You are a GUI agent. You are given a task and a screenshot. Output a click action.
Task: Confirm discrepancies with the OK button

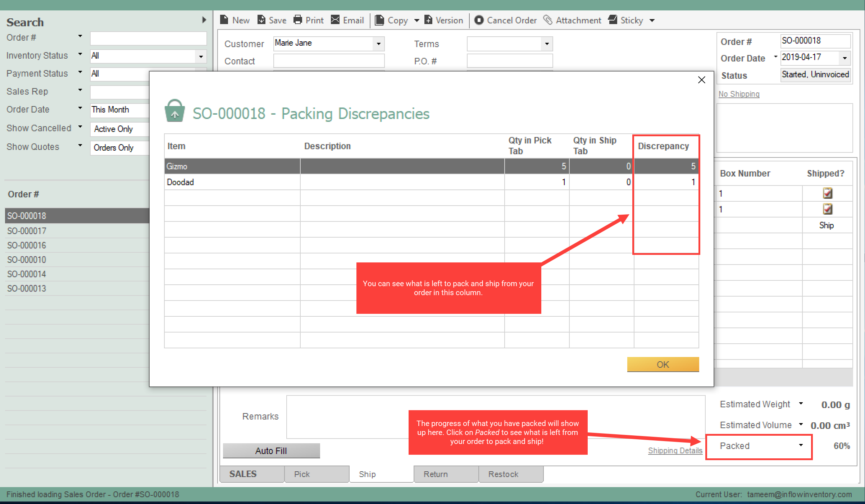coord(663,364)
